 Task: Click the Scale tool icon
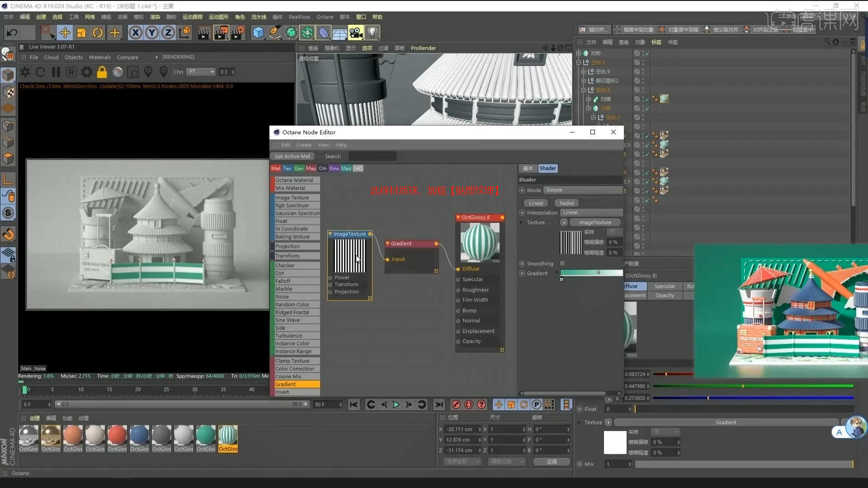(x=81, y=33)
